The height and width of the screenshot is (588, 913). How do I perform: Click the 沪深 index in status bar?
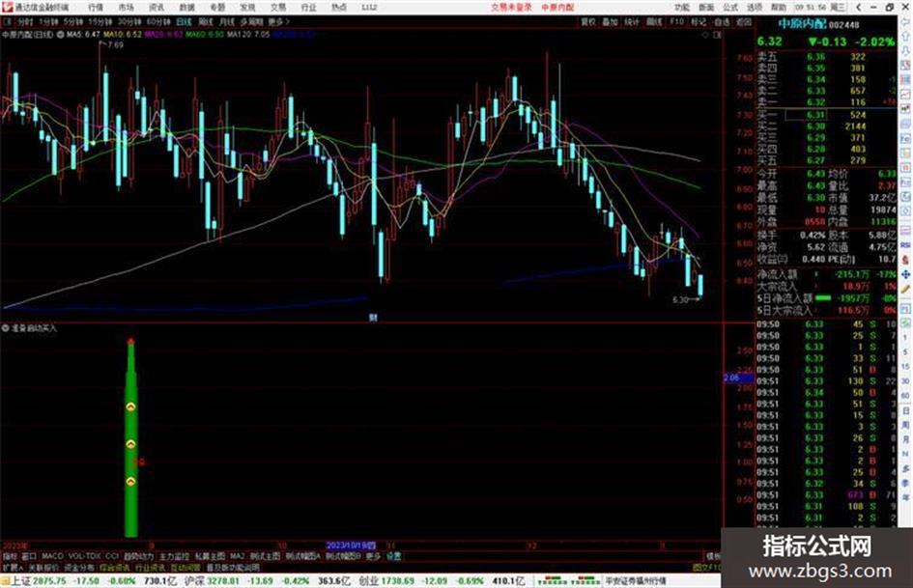tap(194, 580)
